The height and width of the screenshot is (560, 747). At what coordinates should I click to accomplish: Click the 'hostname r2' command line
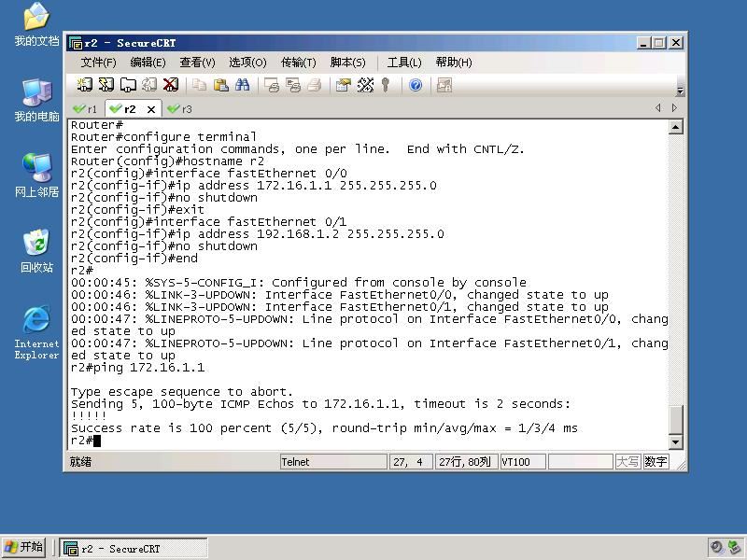coord(167,161)
